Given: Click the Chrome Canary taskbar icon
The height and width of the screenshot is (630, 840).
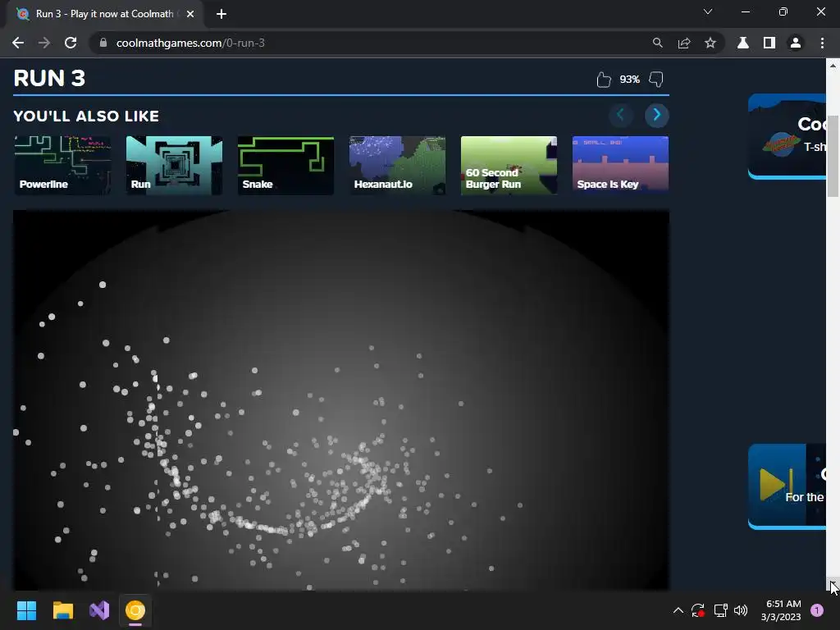Looking at the screenshot, I should tap(135, 610).
